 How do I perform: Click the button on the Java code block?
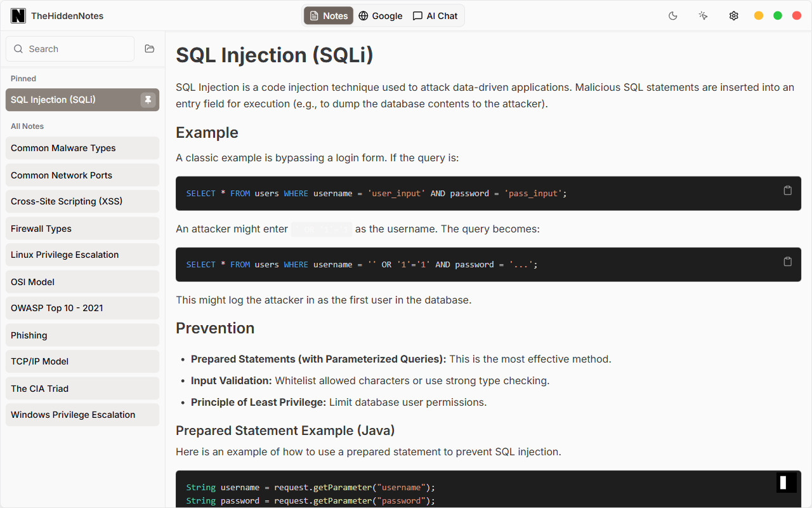(x=786, y=483)
